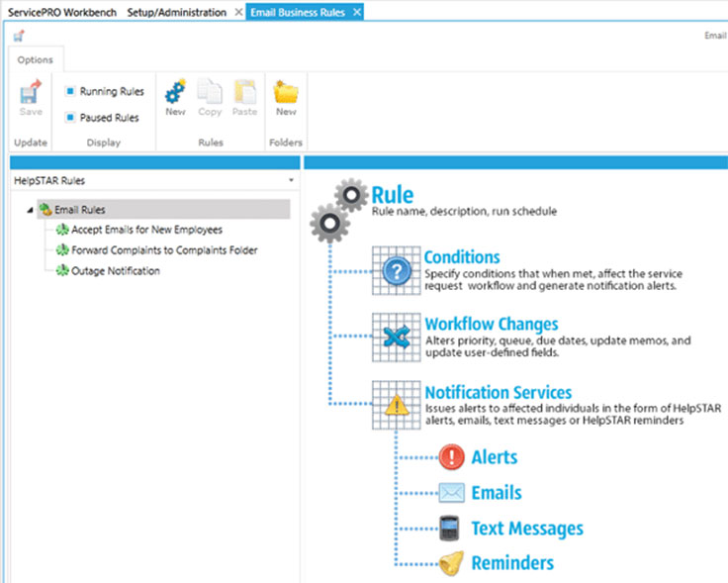Open the ServicePRO Workbench tab

60,12
